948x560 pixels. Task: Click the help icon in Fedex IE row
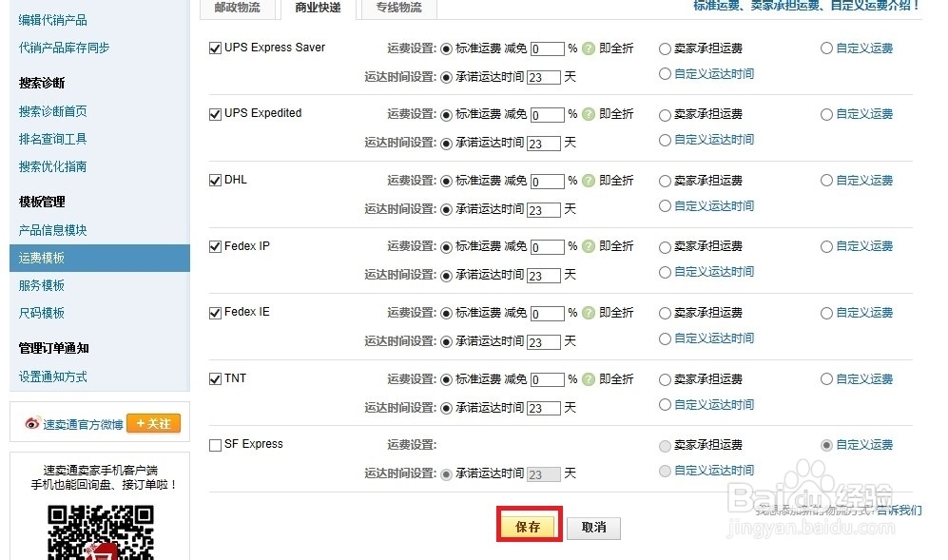pos(589,313)
